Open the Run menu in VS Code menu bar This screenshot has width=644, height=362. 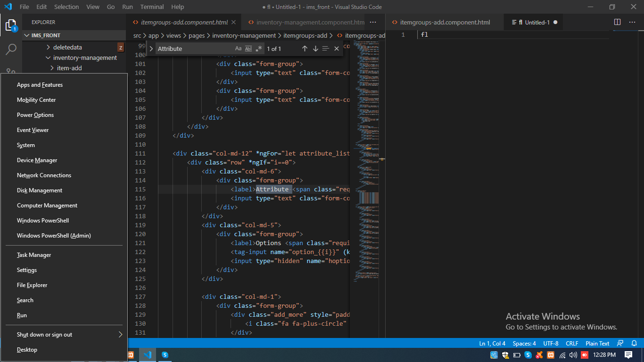click(127, 7)
